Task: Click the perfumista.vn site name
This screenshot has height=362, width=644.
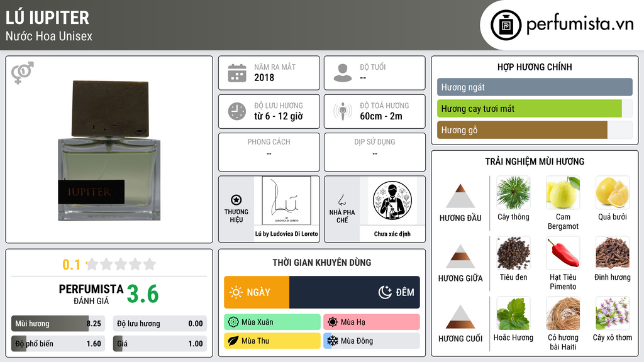Action: (580, 25)
